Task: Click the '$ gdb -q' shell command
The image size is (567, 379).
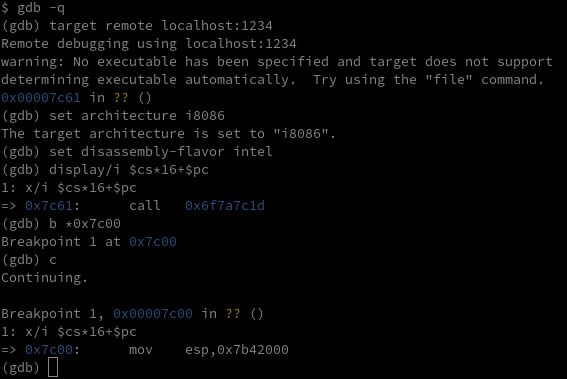Action: click(33, 8)
